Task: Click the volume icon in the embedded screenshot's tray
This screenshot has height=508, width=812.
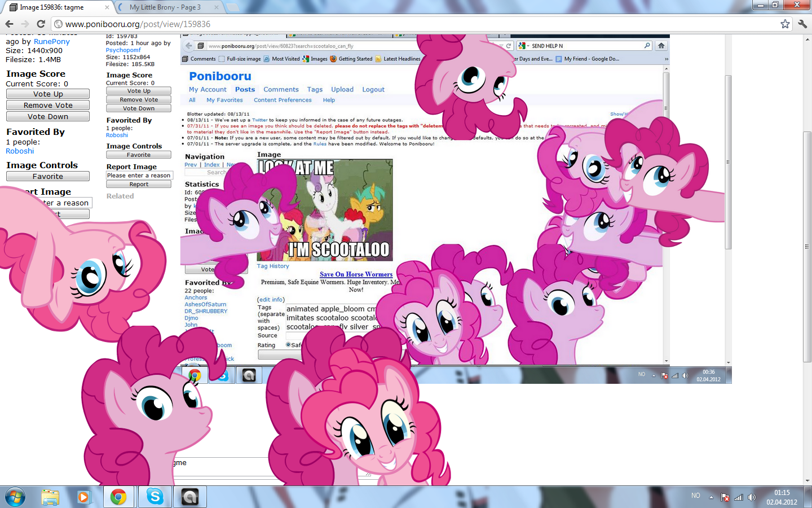Action: click(685, 375)
